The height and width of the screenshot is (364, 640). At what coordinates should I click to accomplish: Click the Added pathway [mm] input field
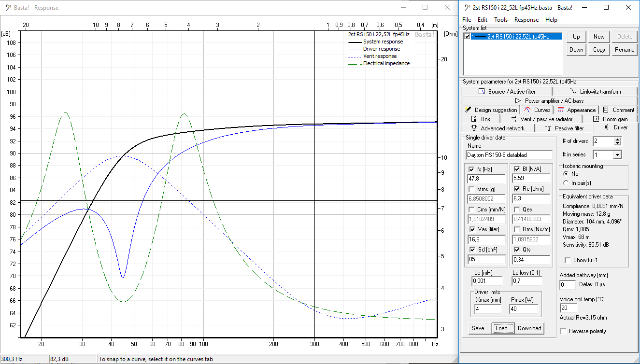[x=568, y=284]
